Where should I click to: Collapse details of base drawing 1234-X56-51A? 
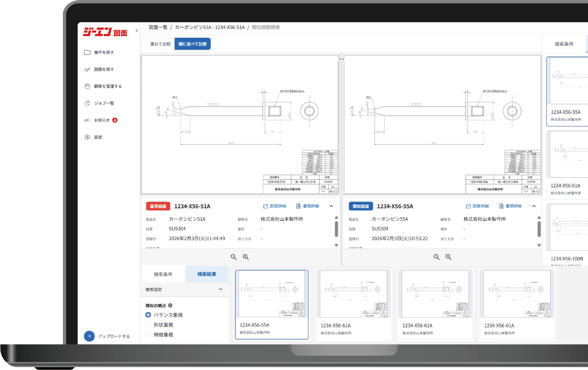click(x=331, y=206)
